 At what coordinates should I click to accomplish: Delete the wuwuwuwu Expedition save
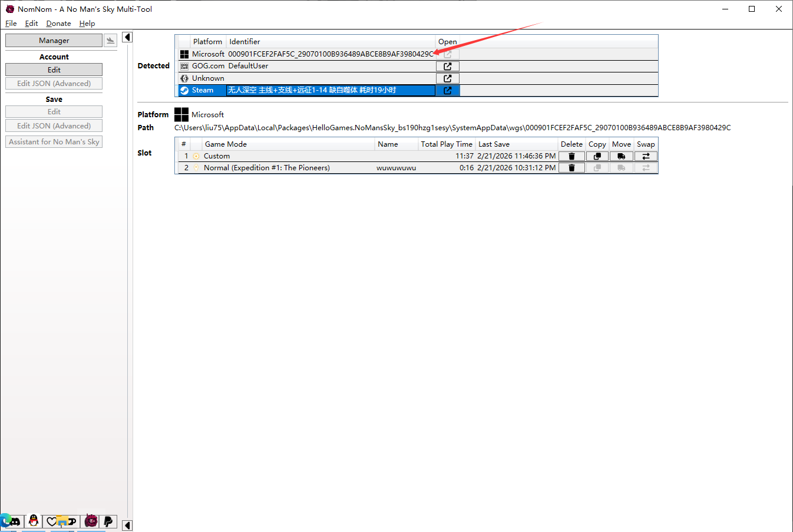tap(571, 168)
